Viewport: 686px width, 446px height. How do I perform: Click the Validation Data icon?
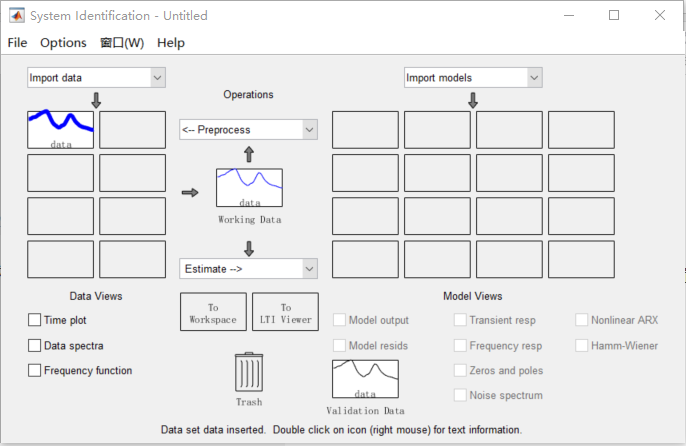[365, 379]
